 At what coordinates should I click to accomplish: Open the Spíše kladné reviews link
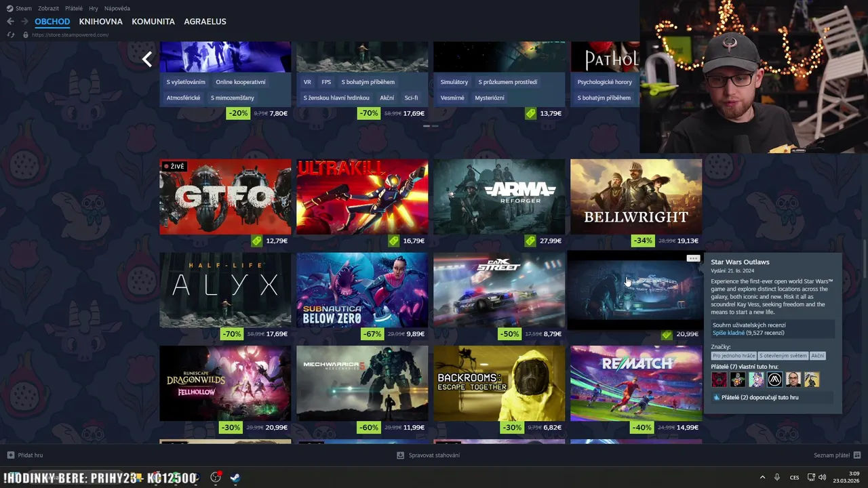pos(728,333)
